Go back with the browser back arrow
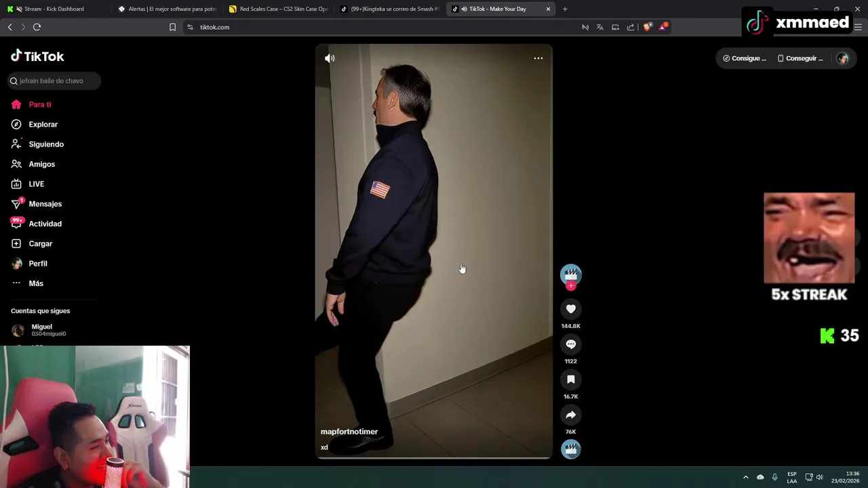The image size is (868, 488). pos(9,27)
